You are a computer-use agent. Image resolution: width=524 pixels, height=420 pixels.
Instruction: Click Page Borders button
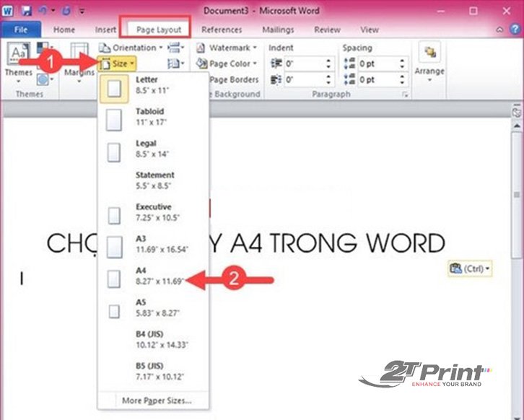click(x=234, y=79)
